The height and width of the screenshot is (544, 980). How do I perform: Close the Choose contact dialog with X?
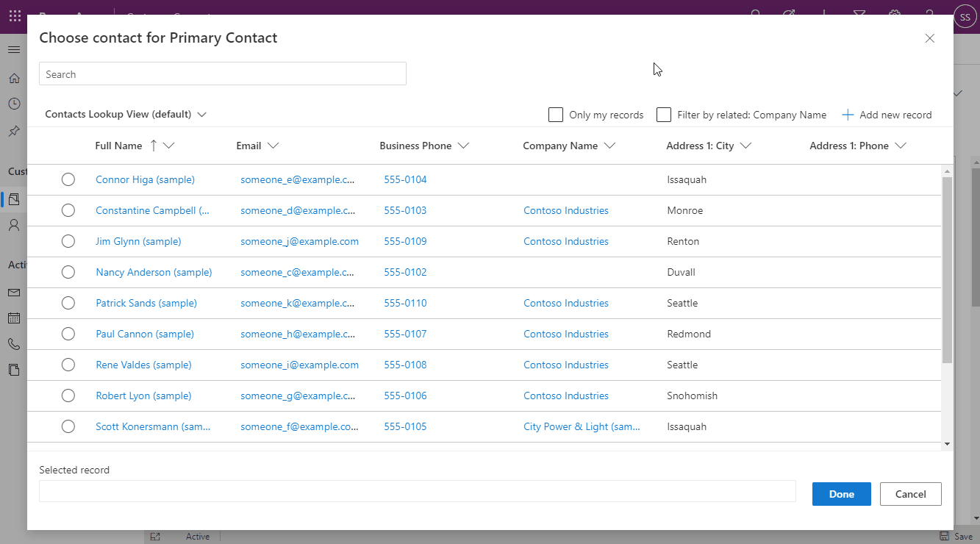(x=929, y=38)
